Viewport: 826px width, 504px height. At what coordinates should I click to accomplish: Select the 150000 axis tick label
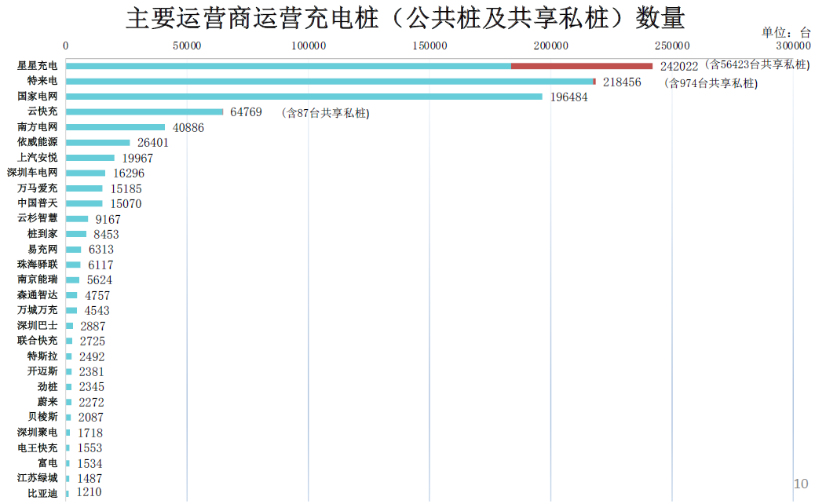[x=429, y=46]
